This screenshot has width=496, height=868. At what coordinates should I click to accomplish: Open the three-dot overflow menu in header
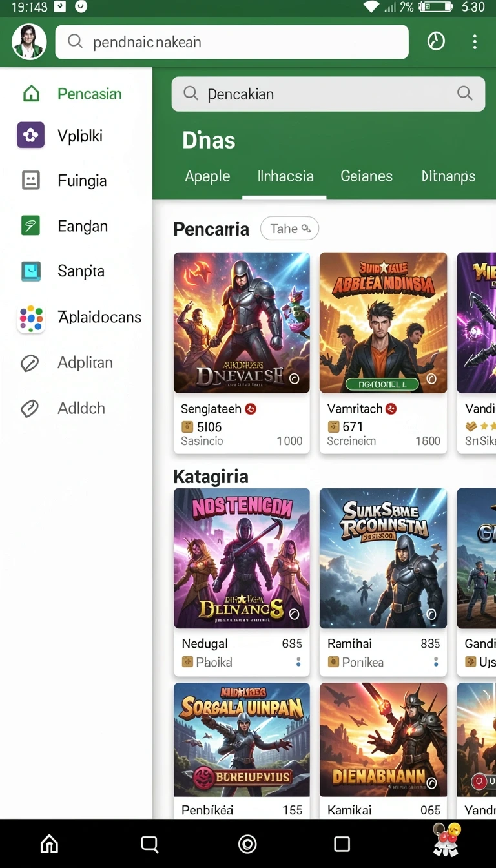point(475,42)
